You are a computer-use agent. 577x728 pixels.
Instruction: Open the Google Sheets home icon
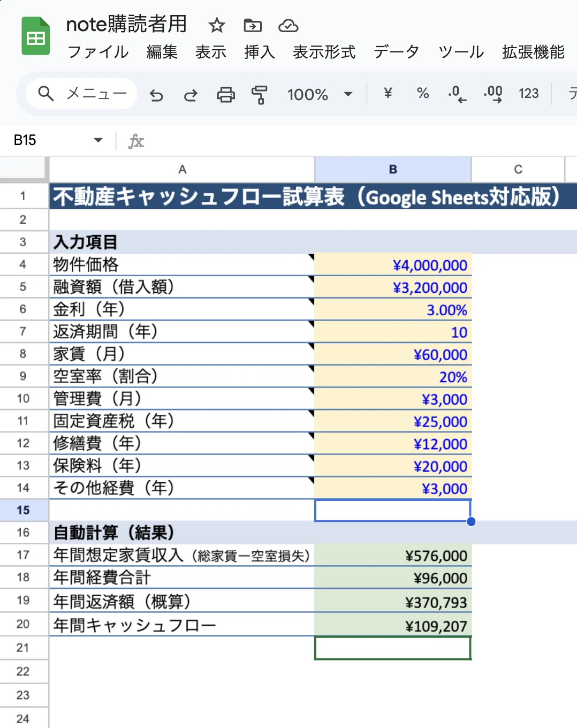pyautogui.click(x=35, y=36)
